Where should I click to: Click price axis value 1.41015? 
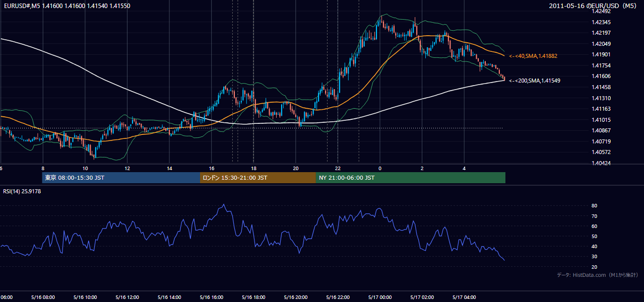[601, 120]
